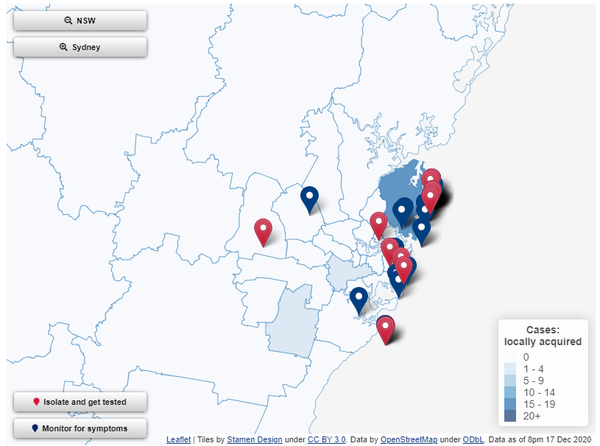Click the magnifier icon on the Sydney button
Image resolution: width=600 pixels, height=446 pixels.
click(x=64, y=47)
